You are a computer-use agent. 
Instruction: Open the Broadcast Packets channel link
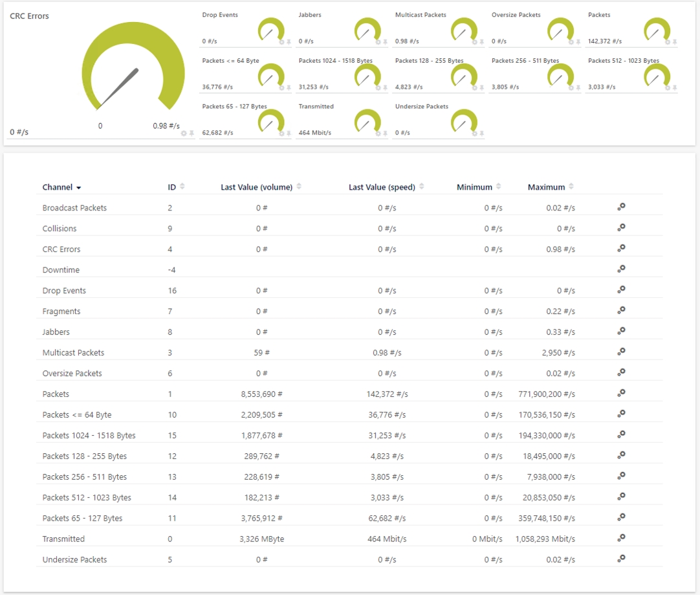74,208
